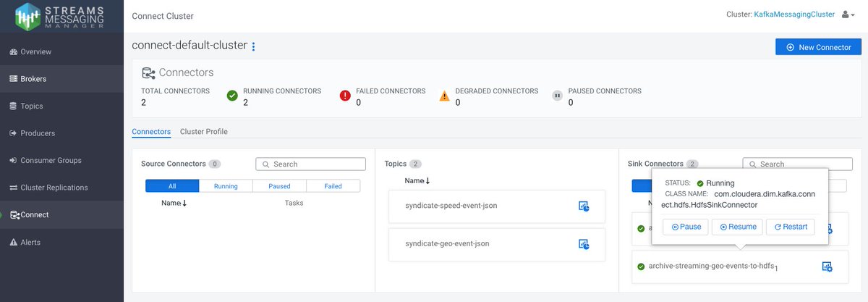868x302 pixels.
Task: Select the All filter for source connectors
Action: pos(171,186)
